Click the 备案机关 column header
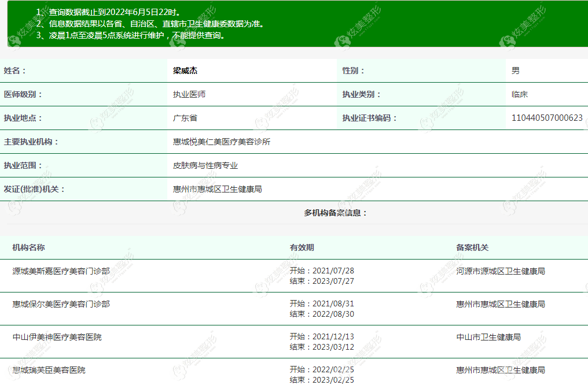Screen dimensions: 588x385 472,247
